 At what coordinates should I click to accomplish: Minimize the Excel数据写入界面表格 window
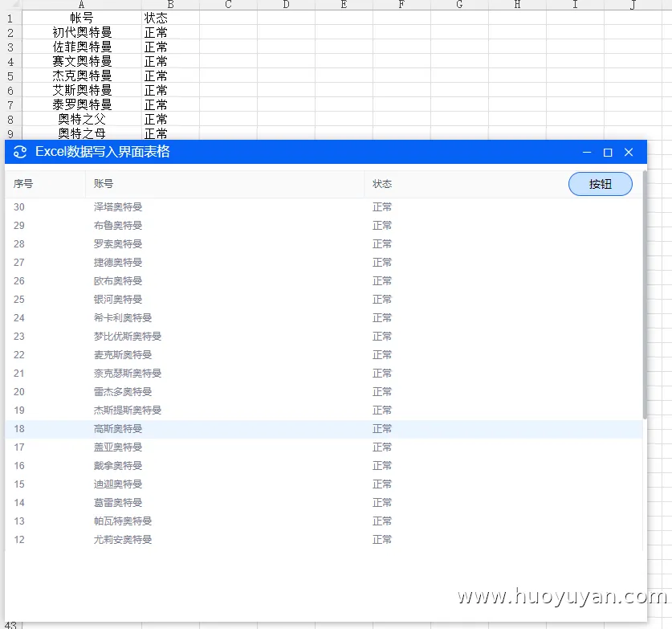coord(587,152)
